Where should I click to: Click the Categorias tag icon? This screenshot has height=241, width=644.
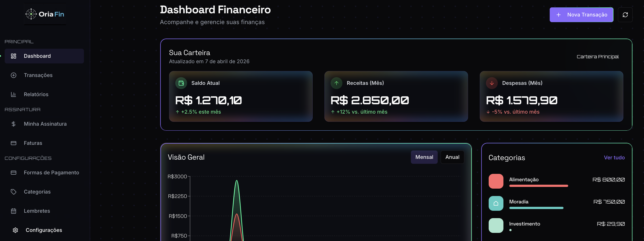tap(14, 192)
